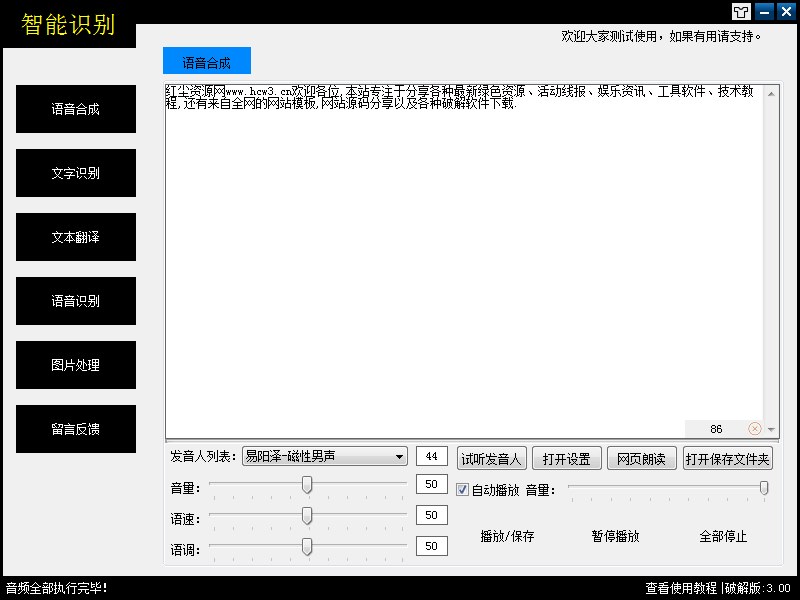
Task: Click the 欢迎大家测试使用 welcome message
Action: click(661, 36)
